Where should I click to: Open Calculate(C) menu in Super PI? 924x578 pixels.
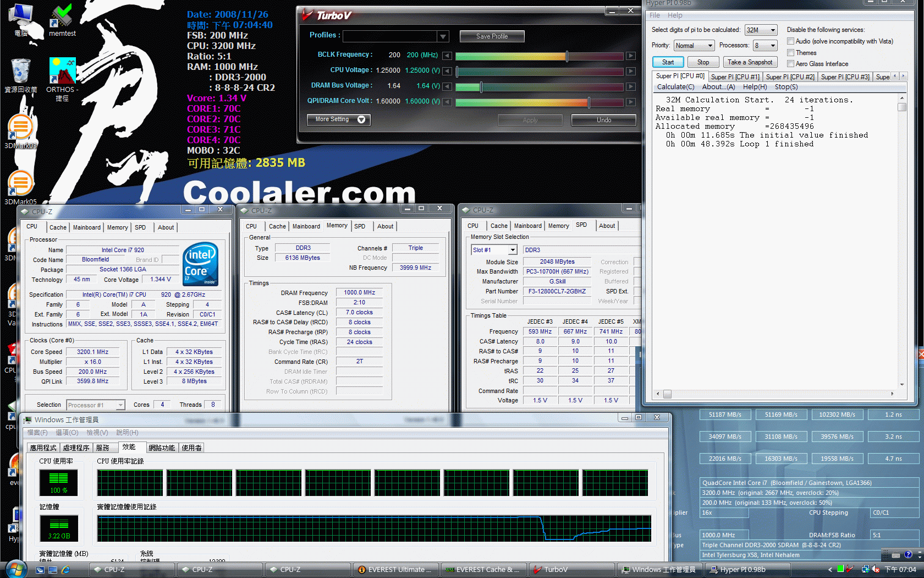pos(675,87)
